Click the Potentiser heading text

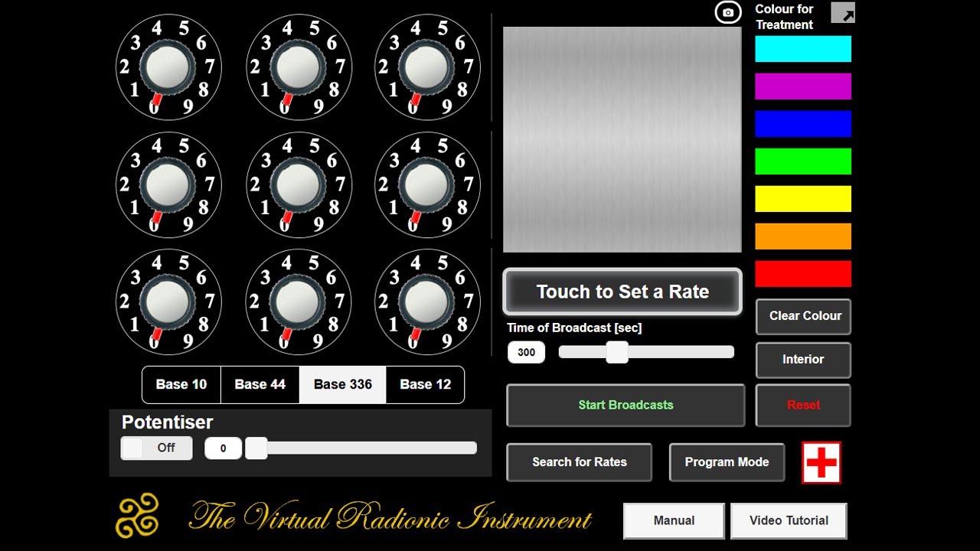pos(167,422)
